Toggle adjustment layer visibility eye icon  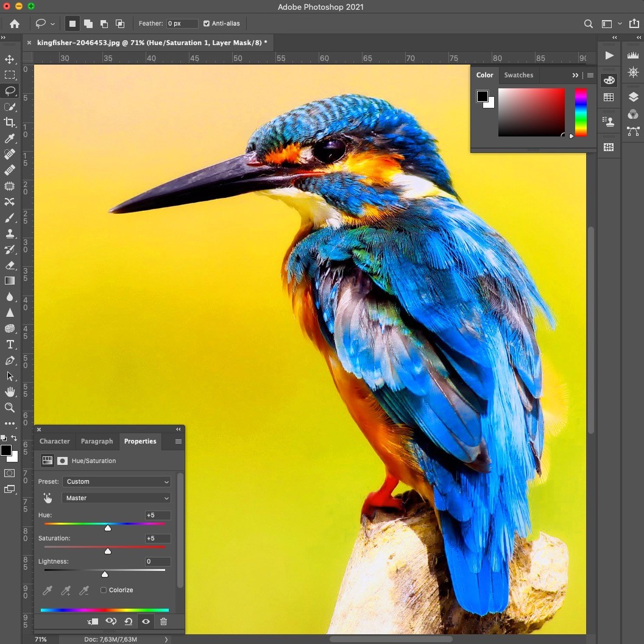pyautogui.click(x=146, y=621)
